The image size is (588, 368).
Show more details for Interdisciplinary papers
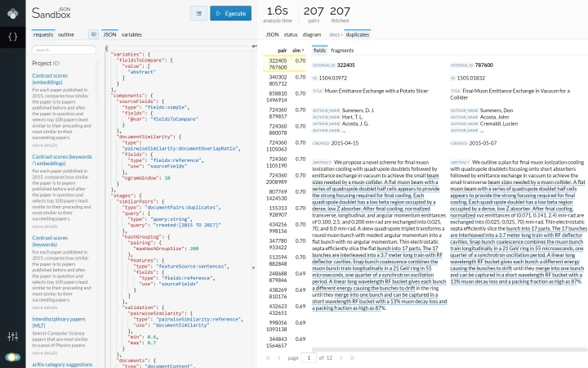(45, 353)
